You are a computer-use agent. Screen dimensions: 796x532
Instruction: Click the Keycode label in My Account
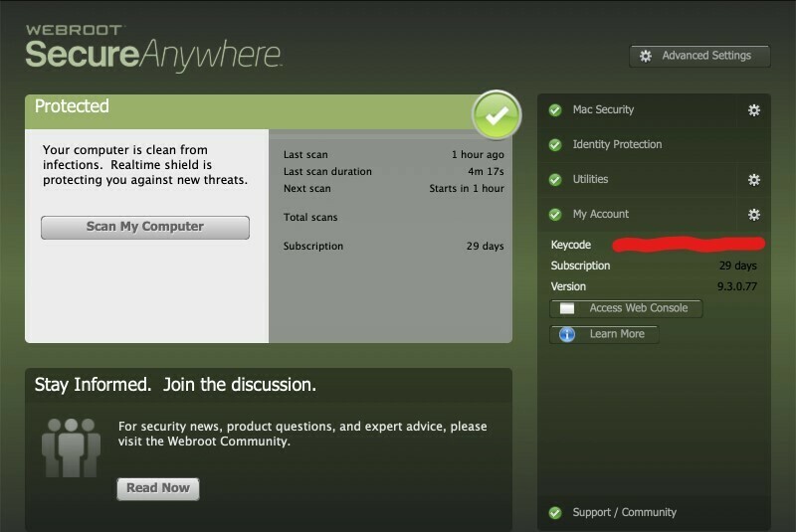[x=570, y=245]
